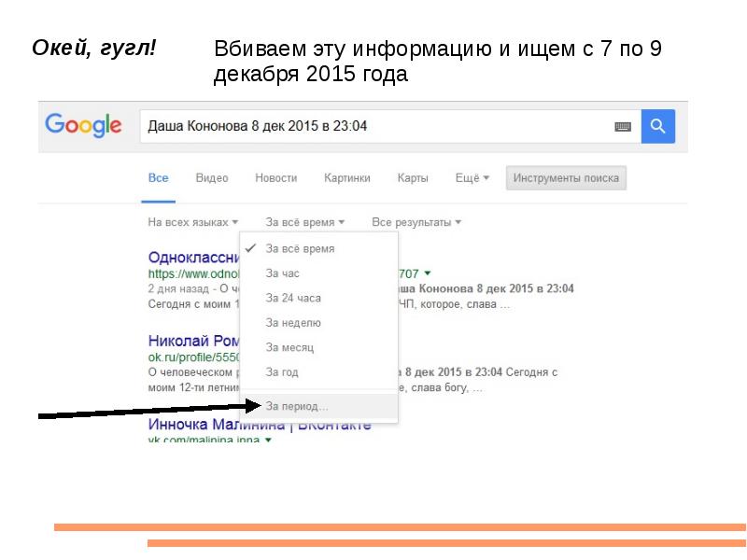747x560 pixels.
Task: Click the ok.ru/profile green URL text
Action: (x=193, y=357)
